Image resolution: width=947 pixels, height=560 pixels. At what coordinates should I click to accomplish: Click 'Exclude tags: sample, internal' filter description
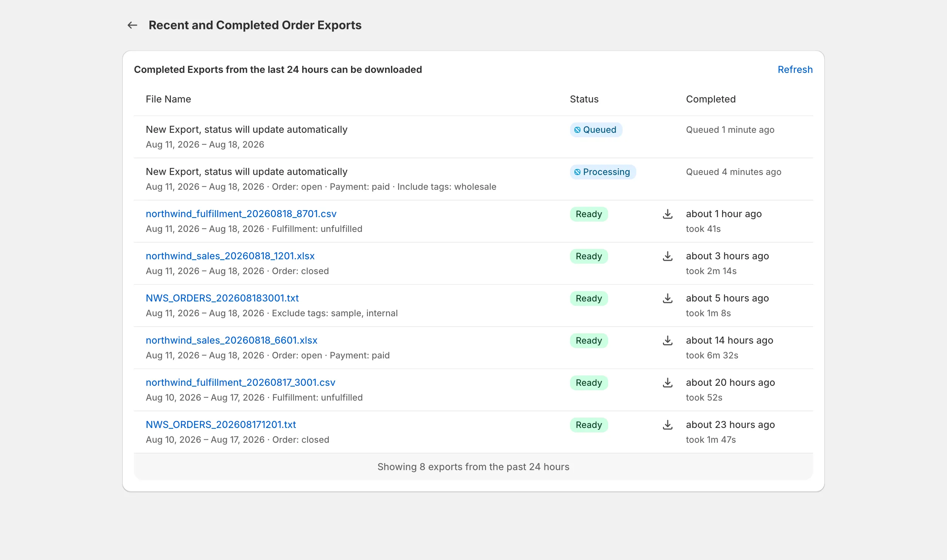pos(335,313)
